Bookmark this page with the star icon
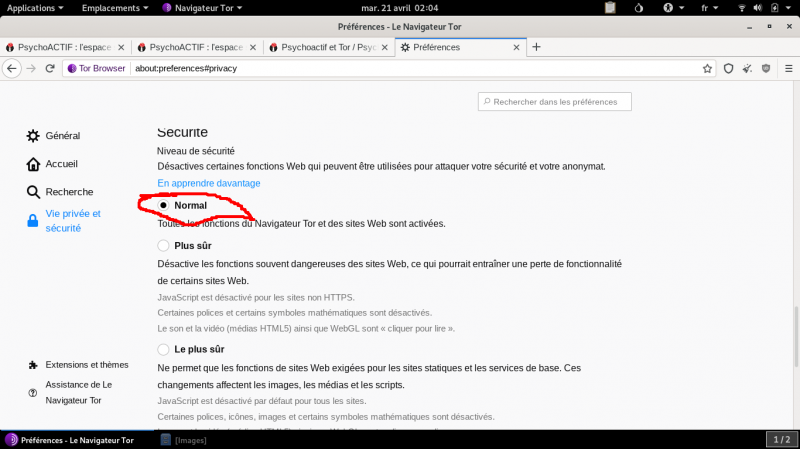This screenshot has width=800, height=449. click(707, 68)
